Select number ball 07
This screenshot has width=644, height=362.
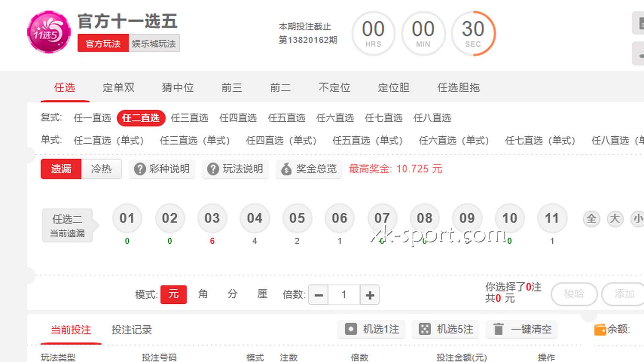click(x=382, y=218)
